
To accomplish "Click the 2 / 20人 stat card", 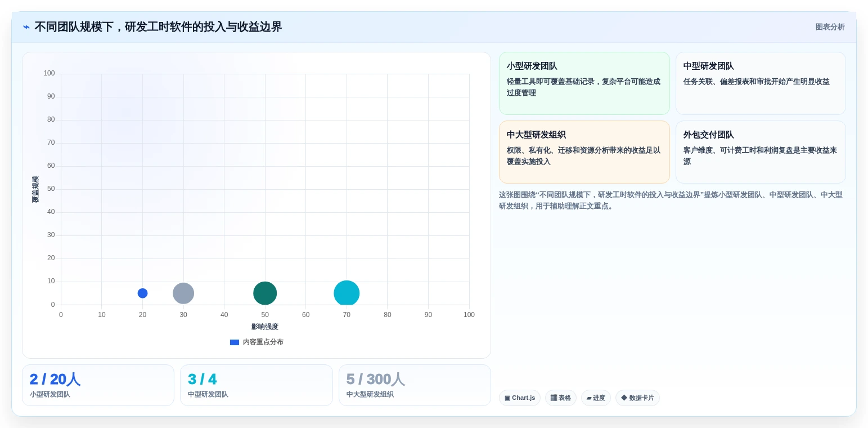I will pyautogui.click(x=98, y=385).
